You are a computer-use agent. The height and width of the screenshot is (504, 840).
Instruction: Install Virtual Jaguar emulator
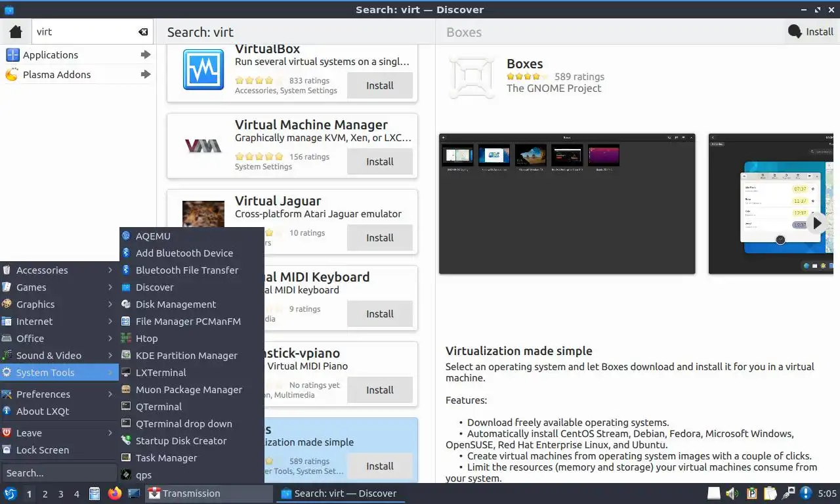point(379,238)
